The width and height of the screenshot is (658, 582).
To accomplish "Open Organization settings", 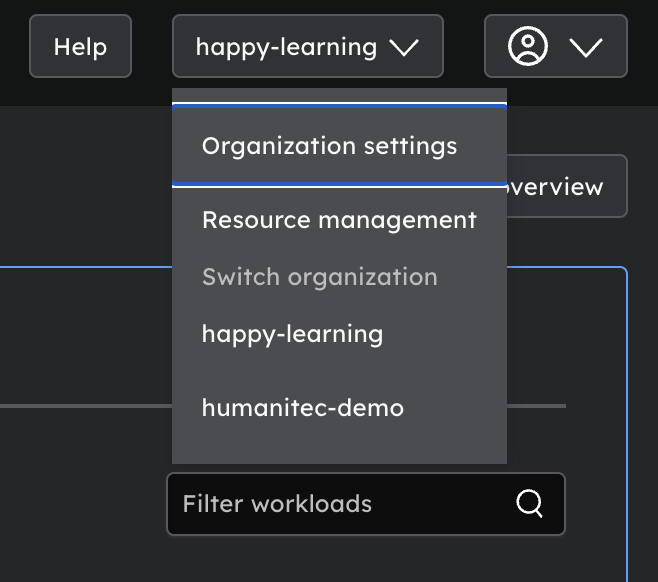I will click(339, 146).
